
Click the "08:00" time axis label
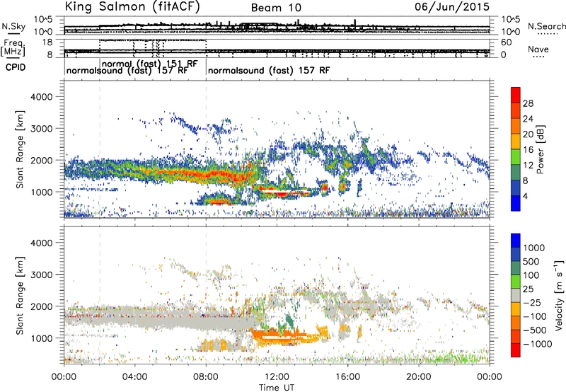(x=206, y=377)
